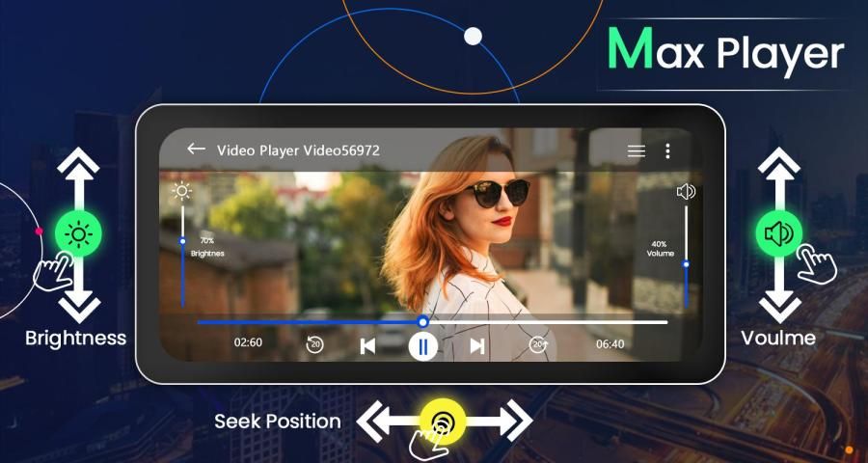Click the sun icon above brightness slider

pos(181,192)
